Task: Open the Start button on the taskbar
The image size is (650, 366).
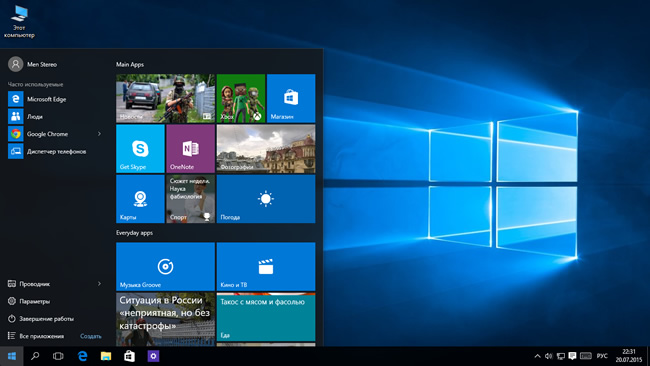Action: click(12, 356)
